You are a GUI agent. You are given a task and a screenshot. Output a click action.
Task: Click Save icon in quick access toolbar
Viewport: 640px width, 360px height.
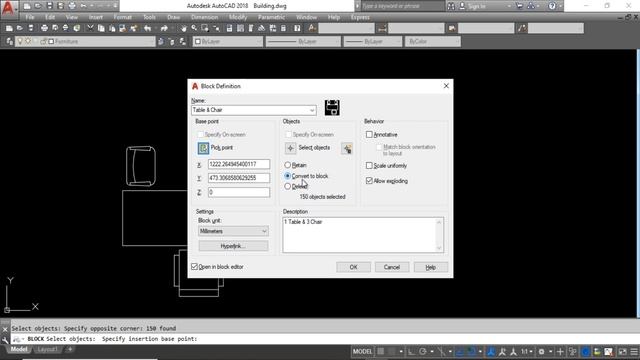(x=49, y=6)
